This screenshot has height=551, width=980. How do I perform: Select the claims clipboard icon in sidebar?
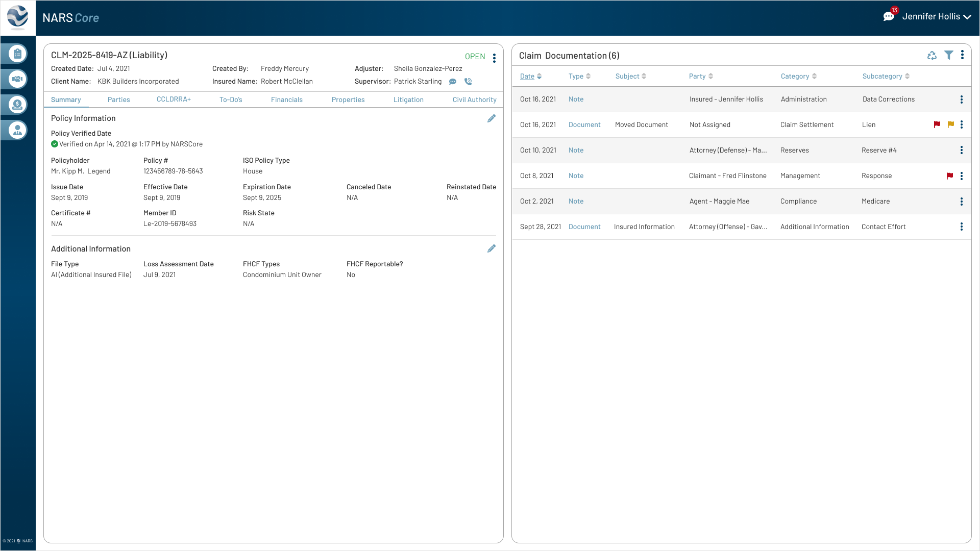[x=17, y=53]
